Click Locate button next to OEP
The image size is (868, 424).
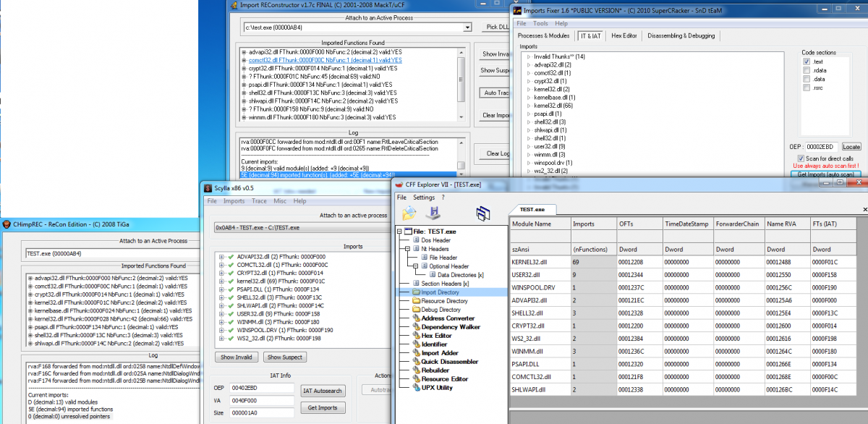(851, 147)
